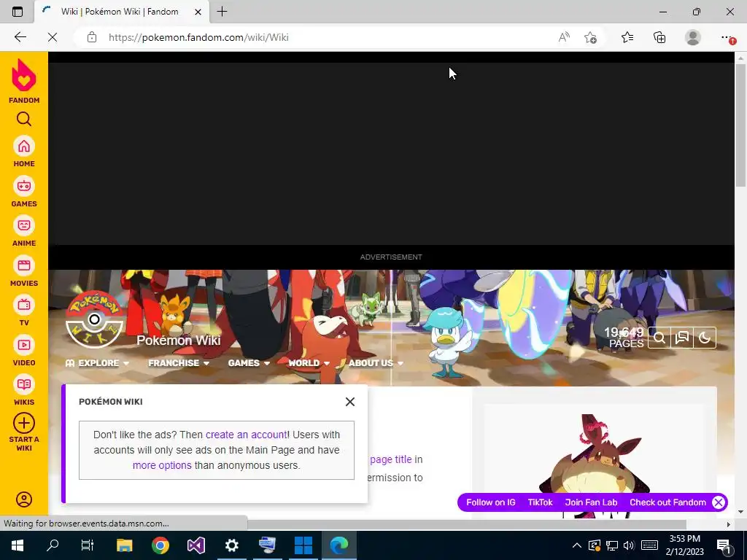Click Check out Fandom
The width and height of the screenshot is (747, 560).
click(668, 502)
